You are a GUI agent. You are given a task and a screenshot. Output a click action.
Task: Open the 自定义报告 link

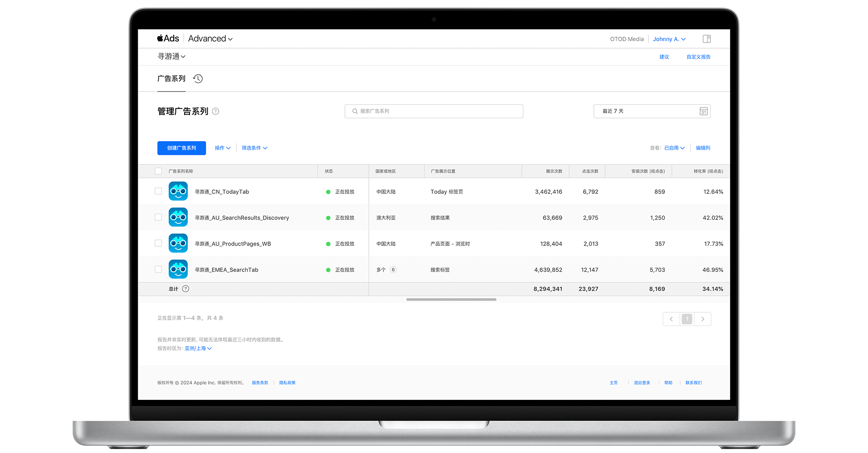[698, 57]
